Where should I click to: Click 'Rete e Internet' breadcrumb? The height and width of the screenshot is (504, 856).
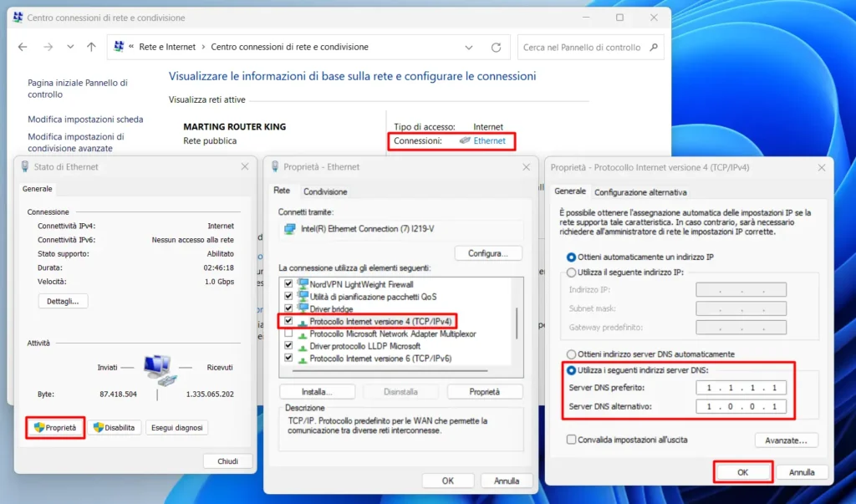tap(167, 47)
